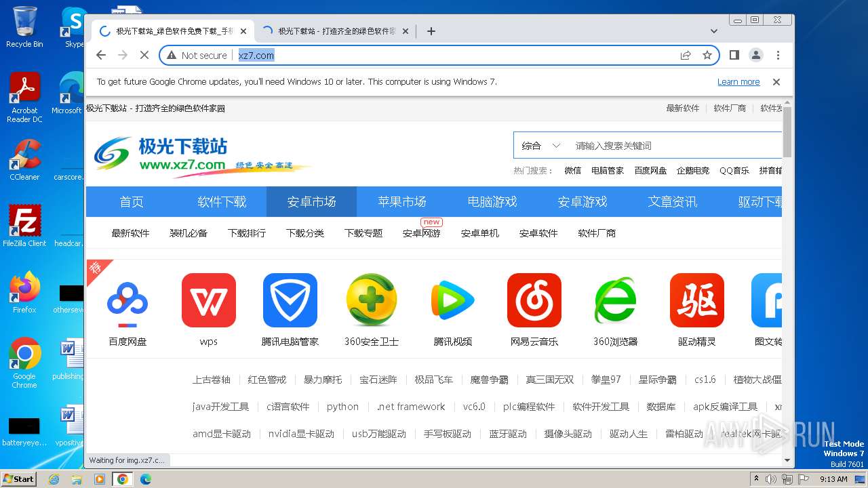The image size is (868, 488).
Task: Open Chrome profile avatar
Action: (x=756, y=56)
